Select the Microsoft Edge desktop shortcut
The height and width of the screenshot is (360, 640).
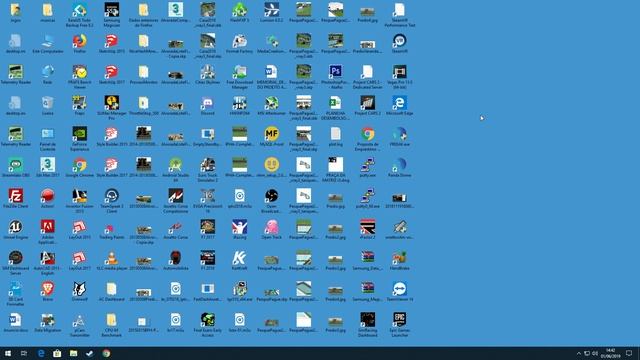coord(399,103)
